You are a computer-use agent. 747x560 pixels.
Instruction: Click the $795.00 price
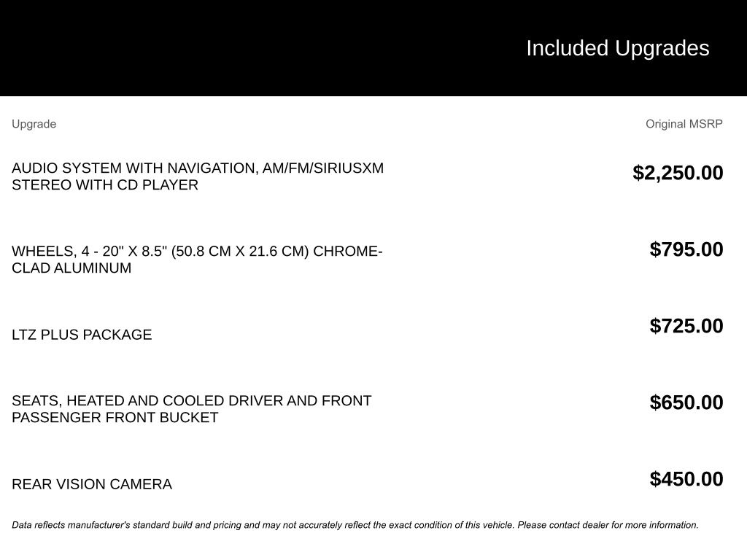686,249
